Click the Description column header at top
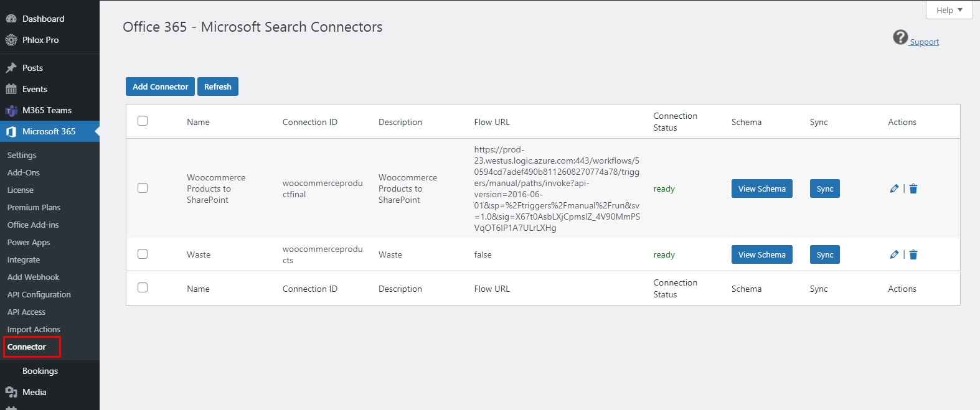The height and width of the screenshot is (410, 980). click(x=400, y=122)
